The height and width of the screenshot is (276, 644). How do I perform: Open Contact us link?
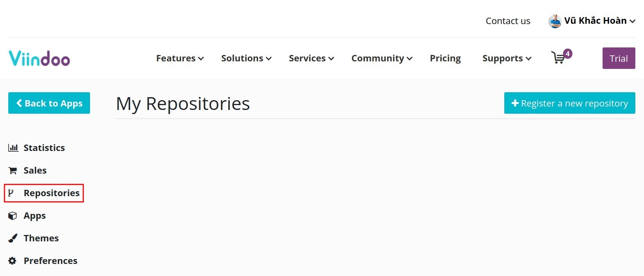click(x=508, y=21)
